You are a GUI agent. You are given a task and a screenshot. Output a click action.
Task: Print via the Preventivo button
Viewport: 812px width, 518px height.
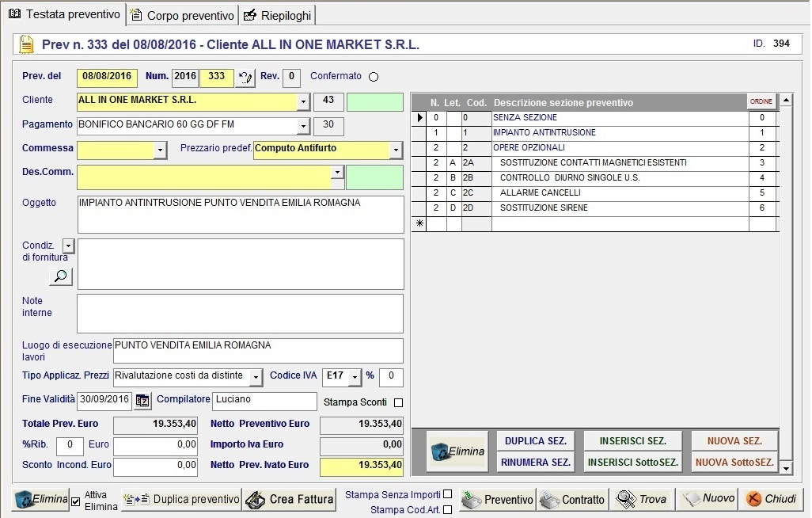497,499
